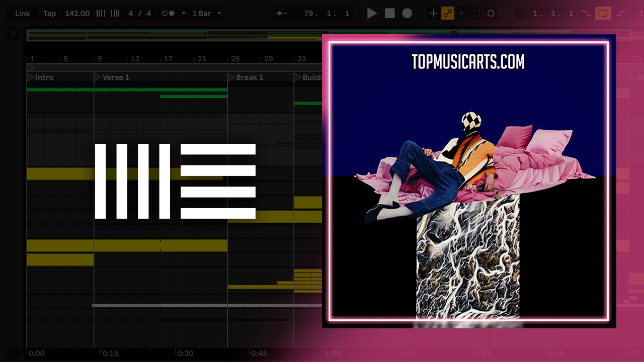
Task: Click the 142.00 tempo field
Action: [x=77, y=14]
